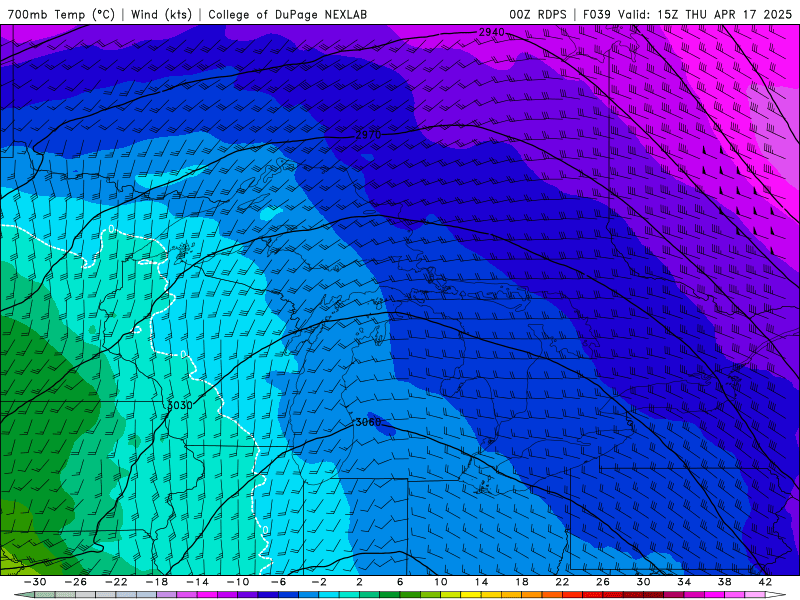Click the 42 colorbar tick label

click(x=765, y=582)
